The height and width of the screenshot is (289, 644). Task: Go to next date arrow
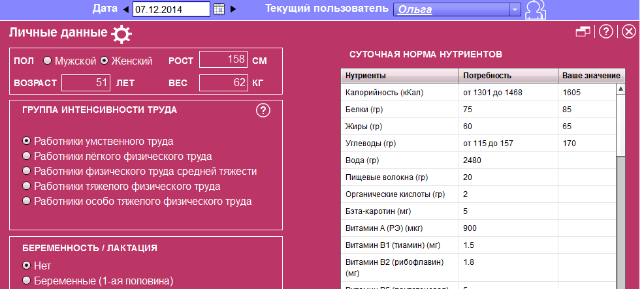233,9
